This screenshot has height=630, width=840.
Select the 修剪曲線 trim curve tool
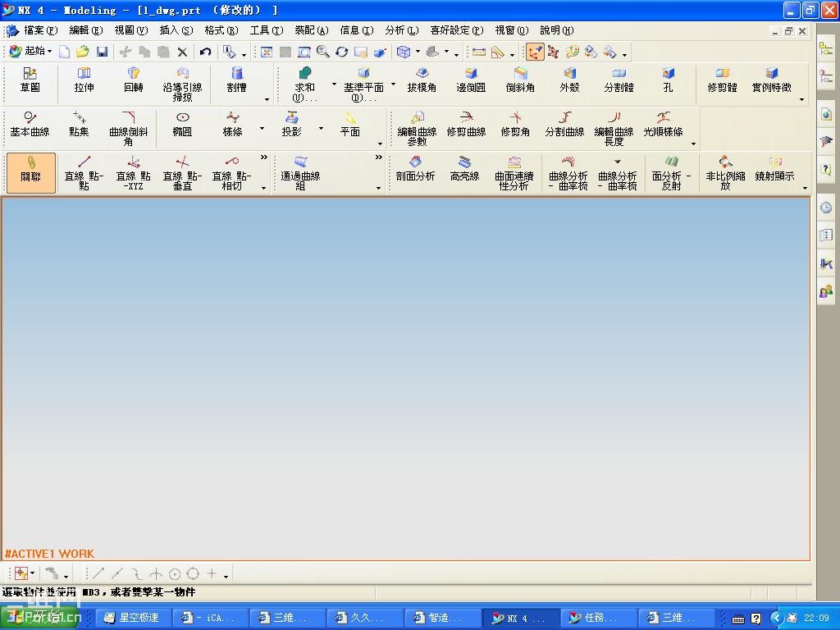coord(466,125)
